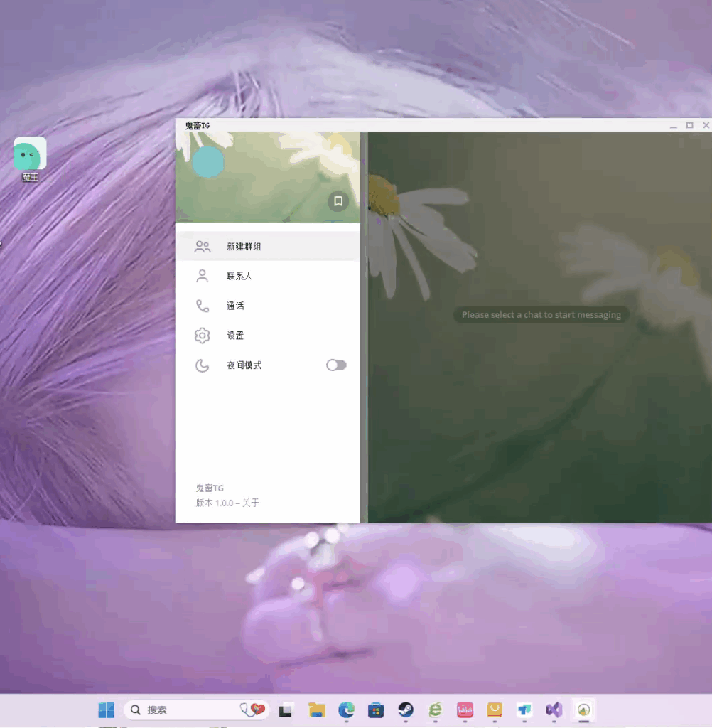
Task: Open Saved Messages via the bookmark icon
Action: coord(338,201)
